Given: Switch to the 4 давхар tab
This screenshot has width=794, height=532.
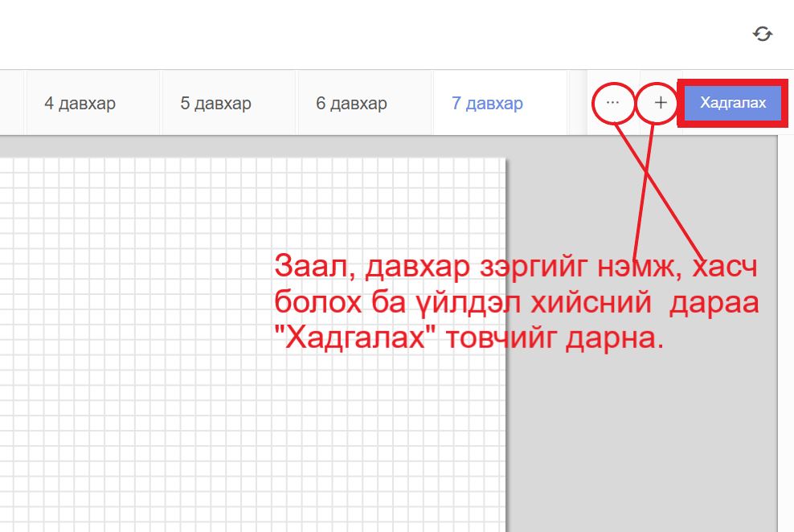Looking at the screenshot, I should [80, 104].
